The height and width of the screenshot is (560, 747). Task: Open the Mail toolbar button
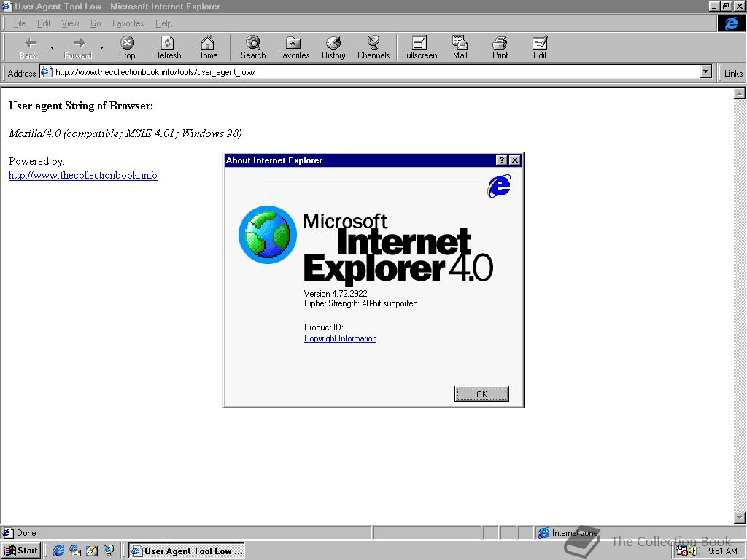[x=460, y=48]
